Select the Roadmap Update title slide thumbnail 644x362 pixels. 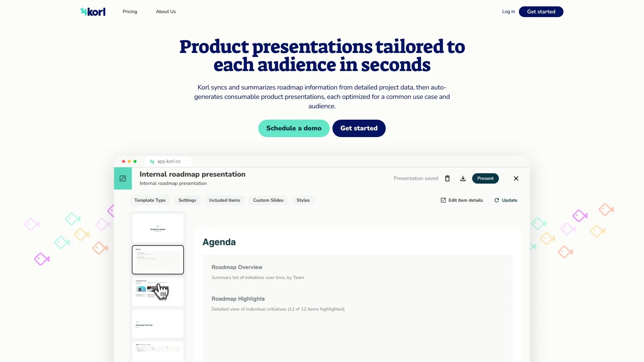tap(158, 228)
